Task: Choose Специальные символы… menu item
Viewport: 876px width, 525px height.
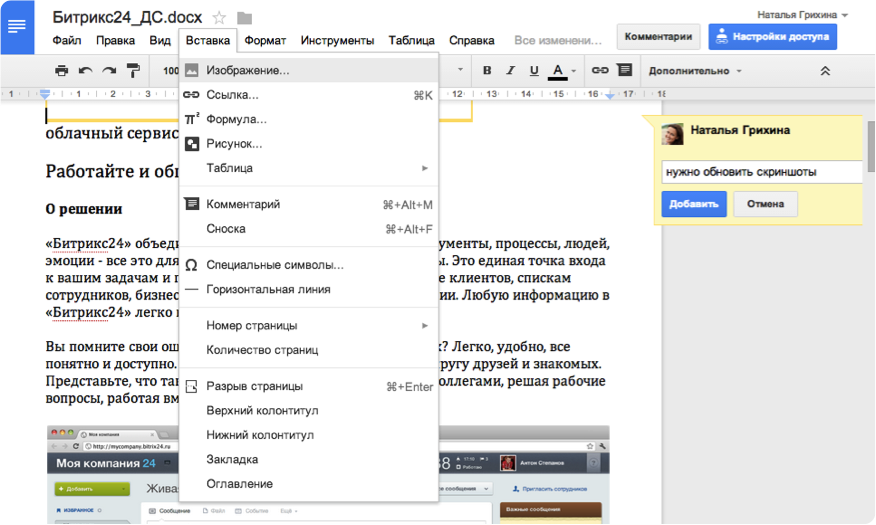Action: [x=309, y=265]
